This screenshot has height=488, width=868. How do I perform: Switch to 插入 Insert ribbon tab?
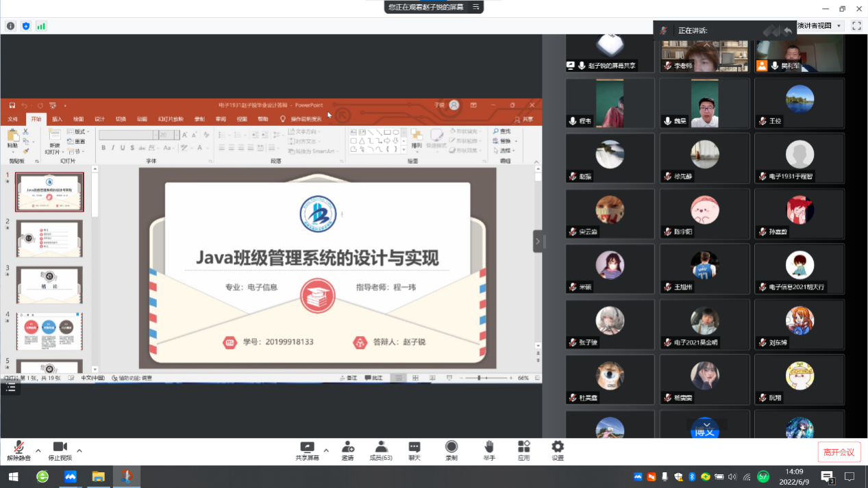pyautogui.click(x=57, y=119)
